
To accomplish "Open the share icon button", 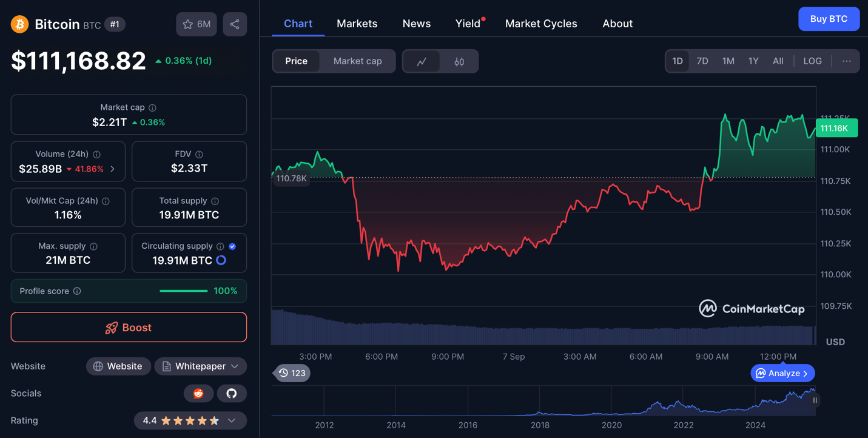I will (235, 24).
